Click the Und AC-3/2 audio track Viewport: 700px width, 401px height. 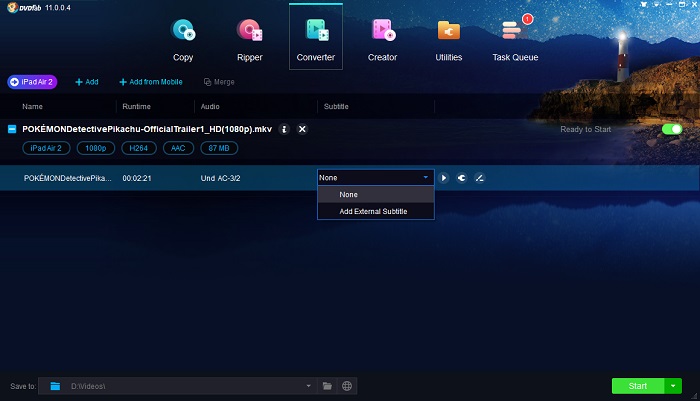(x=221, y=178)
